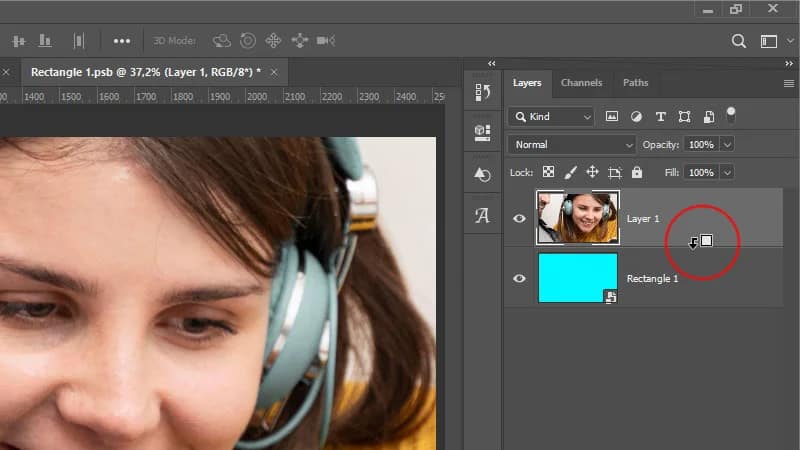Viewport: 800px width, 450px height.
Task: Open the Character panel icon
Action: (482, 215)
